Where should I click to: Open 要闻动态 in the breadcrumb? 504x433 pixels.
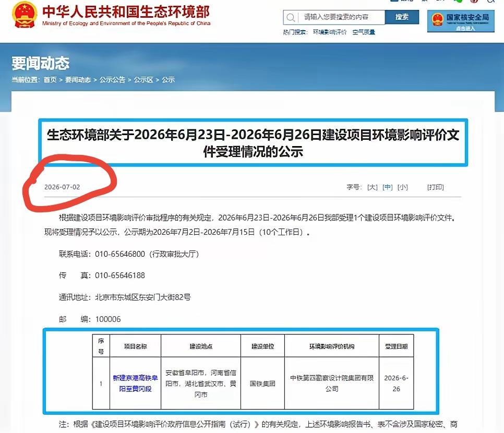[78, 80]
